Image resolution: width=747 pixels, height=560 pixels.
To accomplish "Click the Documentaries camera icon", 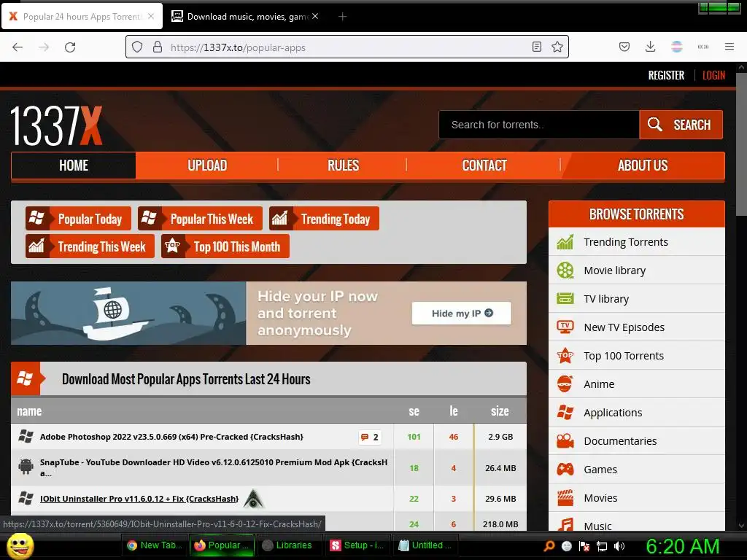I will click(x=565, y=441).
